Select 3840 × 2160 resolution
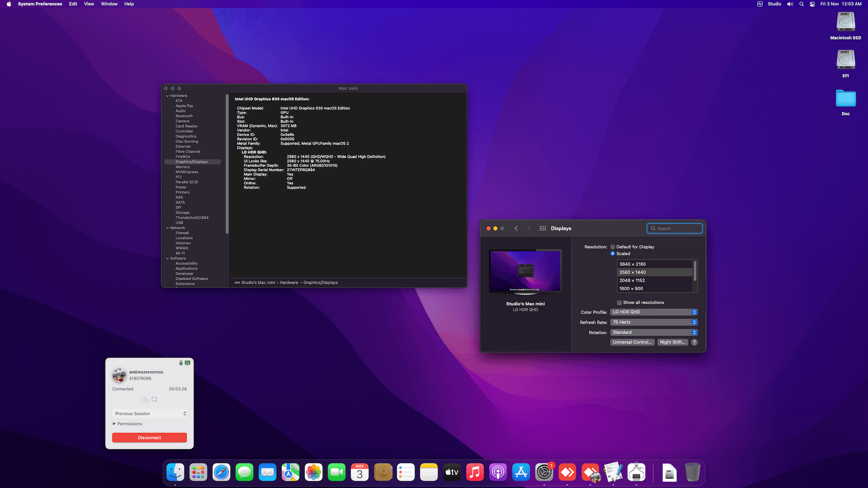Image resolution: width=868 pixels, height=488 pixels. [x=655, y=264]
